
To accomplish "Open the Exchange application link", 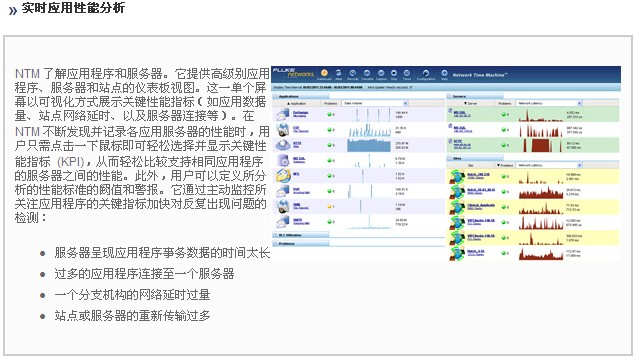I will pos(301,113).
